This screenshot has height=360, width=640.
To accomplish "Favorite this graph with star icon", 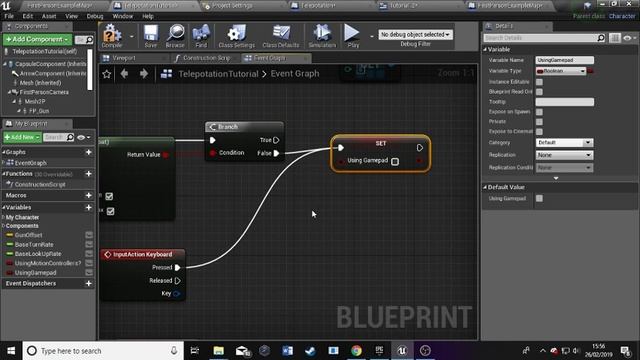I will pos(107,74).
